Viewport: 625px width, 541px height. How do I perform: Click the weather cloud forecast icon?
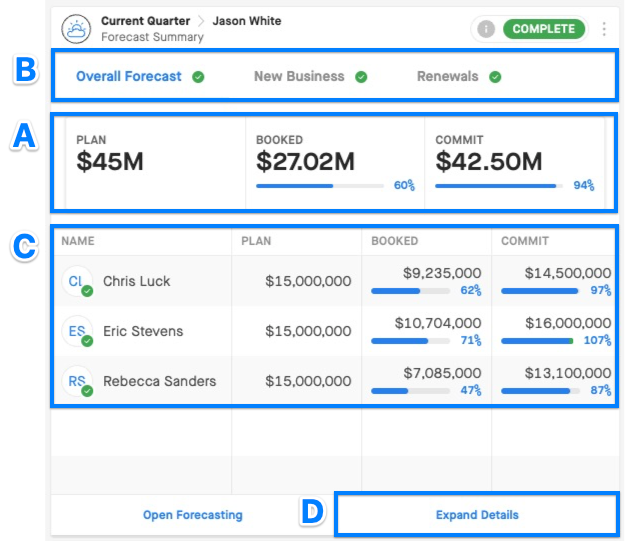pos(76,29)
